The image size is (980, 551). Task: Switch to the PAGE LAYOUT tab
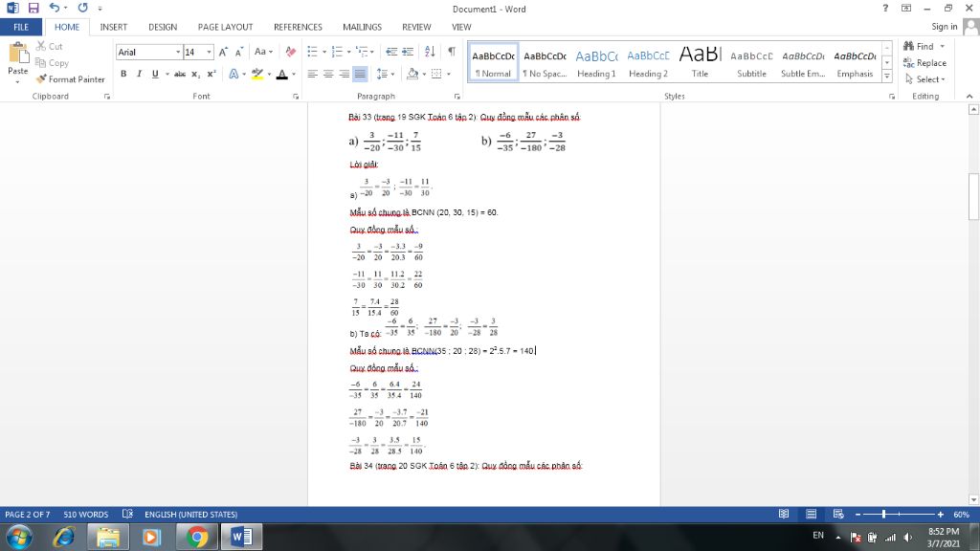(x=225, y=27)
